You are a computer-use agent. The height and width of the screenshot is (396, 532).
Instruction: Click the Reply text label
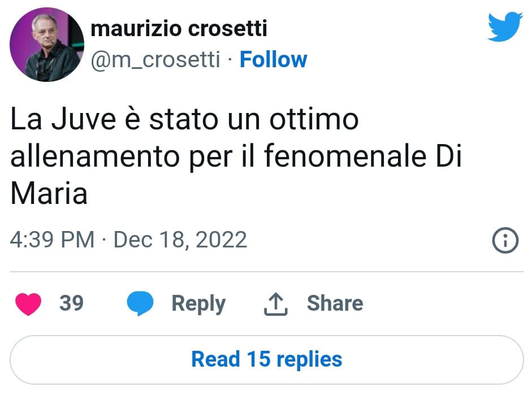tap(198, 303)
